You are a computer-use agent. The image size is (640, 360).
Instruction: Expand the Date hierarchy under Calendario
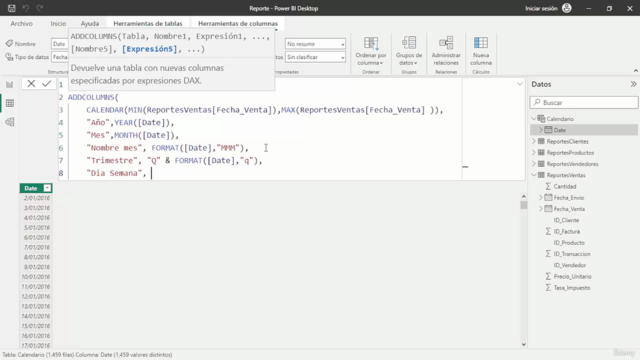tap(541, 130)
